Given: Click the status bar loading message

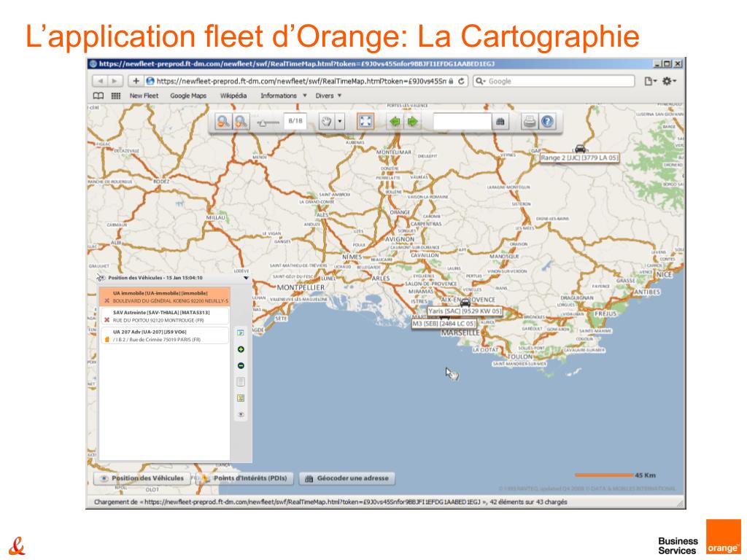Looking at the screenshot, I should tap(330, 502).
